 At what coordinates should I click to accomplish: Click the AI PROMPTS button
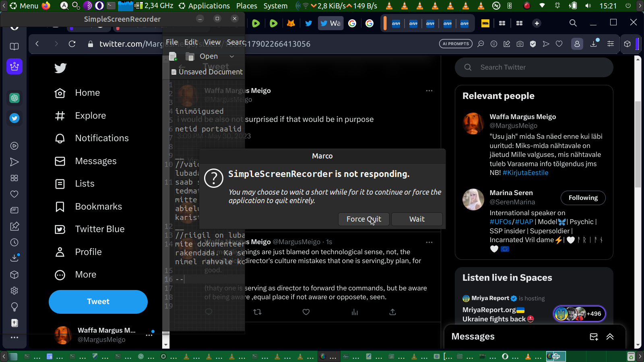click(x=456, y=44)
